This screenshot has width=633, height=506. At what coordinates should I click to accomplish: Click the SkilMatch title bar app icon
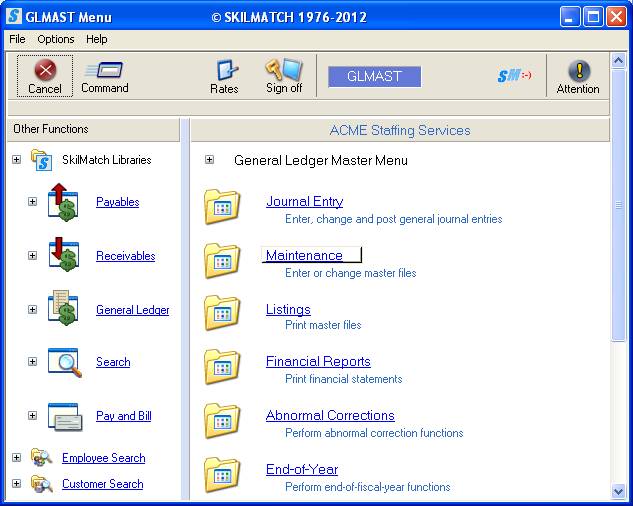[x=15, y=16]
